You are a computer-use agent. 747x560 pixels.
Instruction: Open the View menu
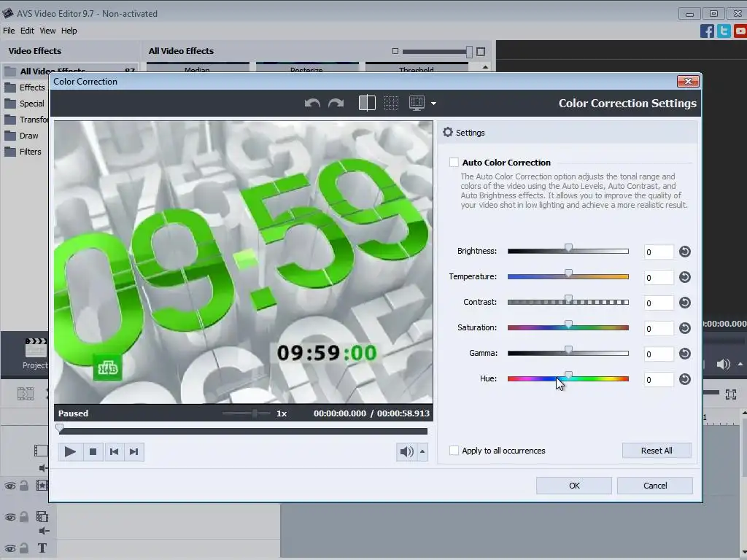[47, 31]
